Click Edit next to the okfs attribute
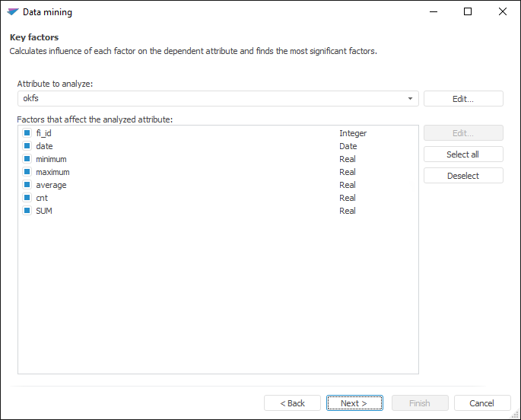 pos(463,99)
